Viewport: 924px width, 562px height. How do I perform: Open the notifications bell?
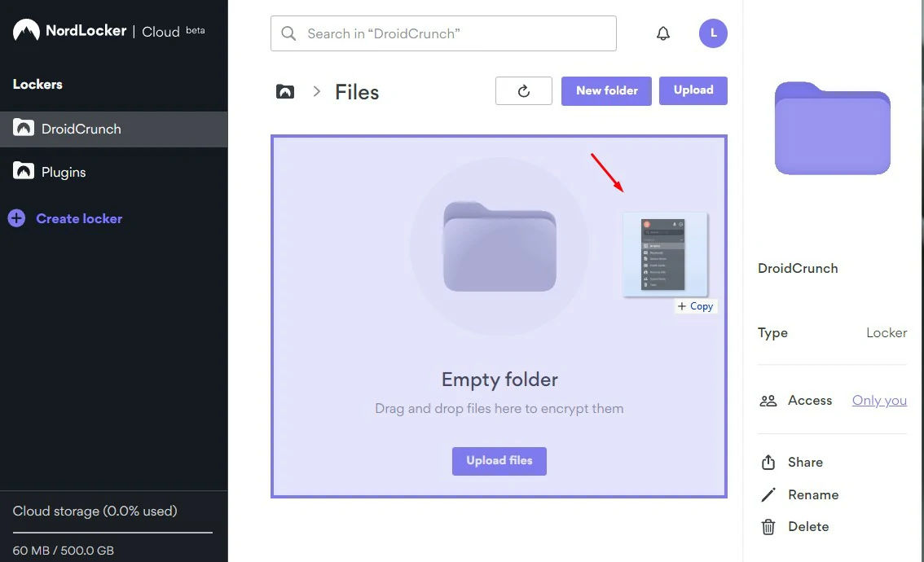[663, 33]
